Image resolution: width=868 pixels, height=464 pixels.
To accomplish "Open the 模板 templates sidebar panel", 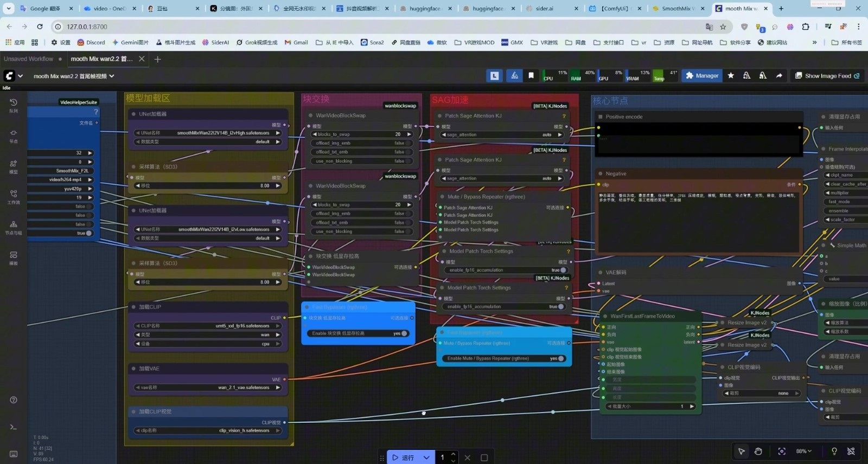I will pos(14,258).
